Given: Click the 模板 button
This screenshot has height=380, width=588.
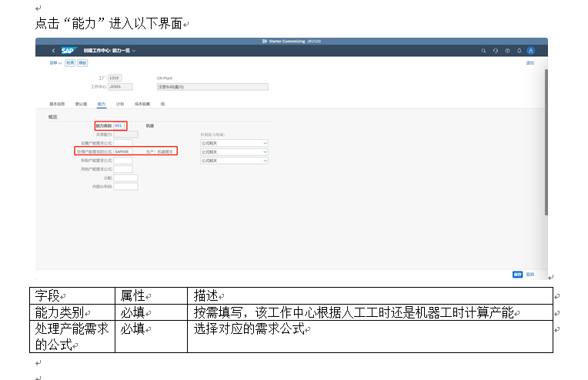Looking at the screenshot, I should (82, 63).
